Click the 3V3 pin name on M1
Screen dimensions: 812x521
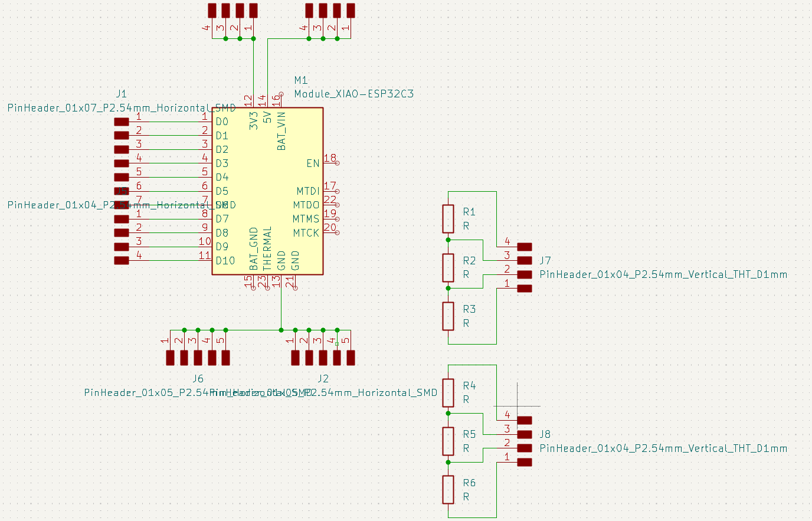253,121
